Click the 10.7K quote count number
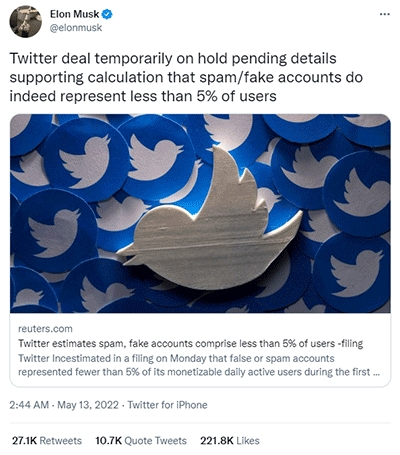 (109, 441)
